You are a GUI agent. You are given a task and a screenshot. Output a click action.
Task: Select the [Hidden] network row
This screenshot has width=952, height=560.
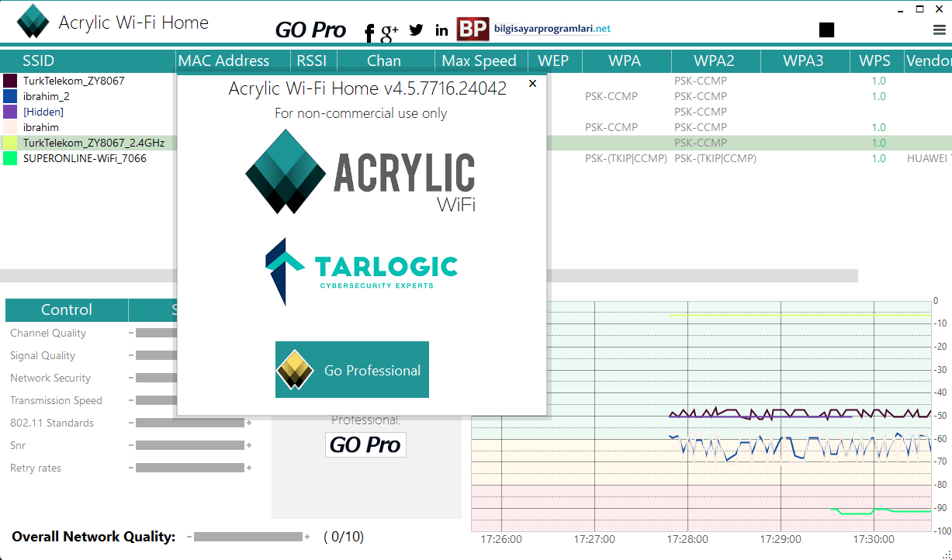[x=476, y=112]
